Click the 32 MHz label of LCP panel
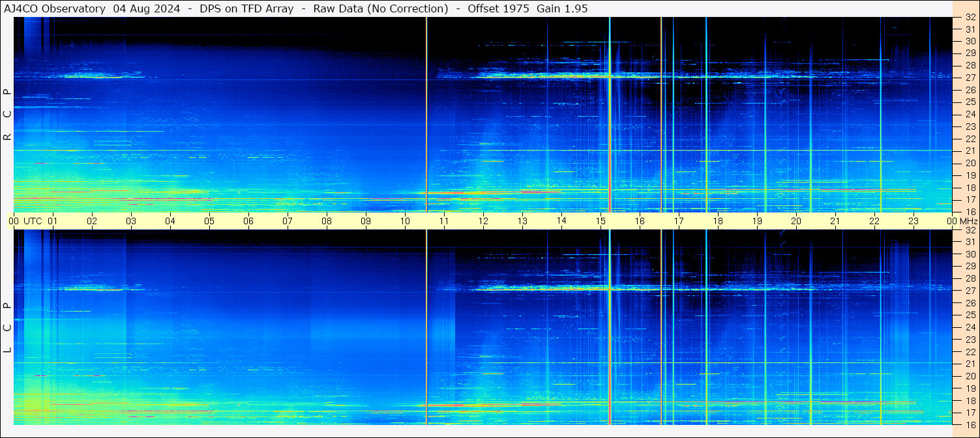The width and height of the screenshot is (980, 438). pyautogui.click(x=970, y=230)
